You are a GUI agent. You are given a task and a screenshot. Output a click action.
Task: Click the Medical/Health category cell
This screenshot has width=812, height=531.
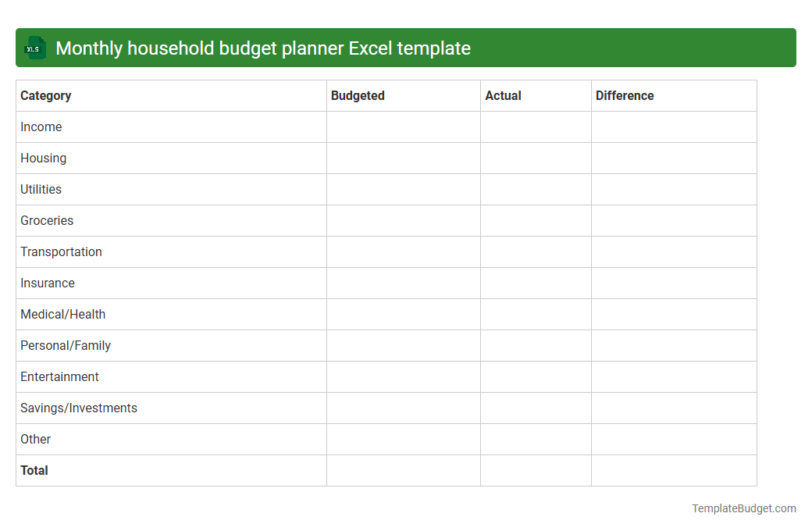(x=62, y=314)
